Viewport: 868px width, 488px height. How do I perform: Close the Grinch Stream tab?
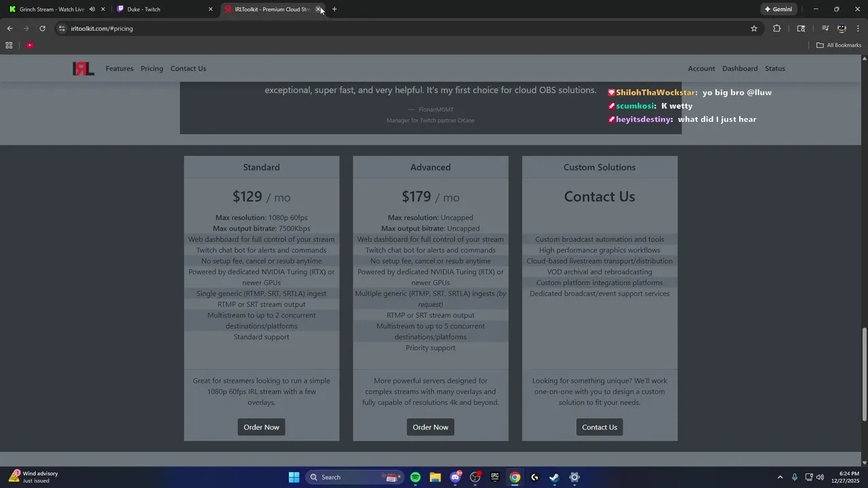click(x=103, y=9)
